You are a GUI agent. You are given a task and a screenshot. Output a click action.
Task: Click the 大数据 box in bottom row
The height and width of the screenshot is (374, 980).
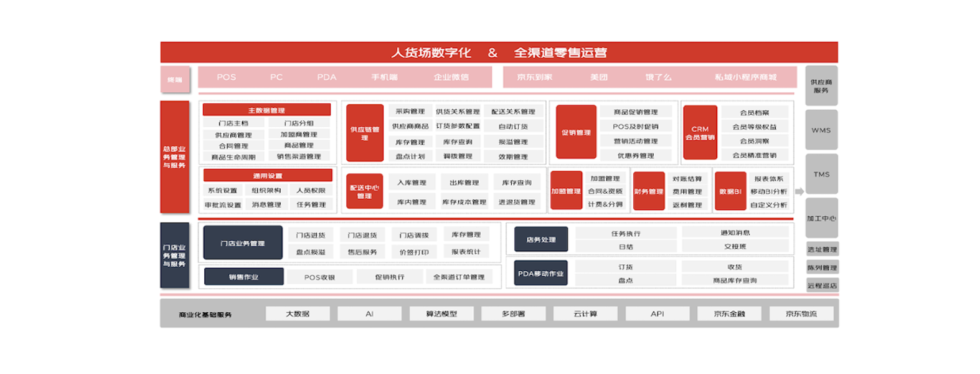pos(298,314)
